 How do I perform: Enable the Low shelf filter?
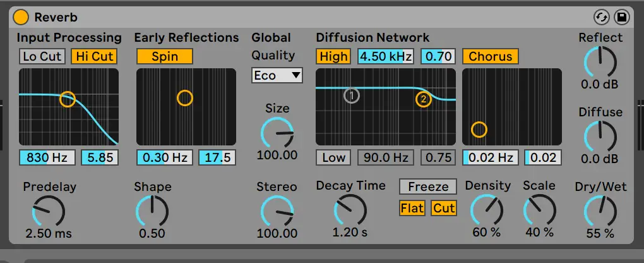333,157
